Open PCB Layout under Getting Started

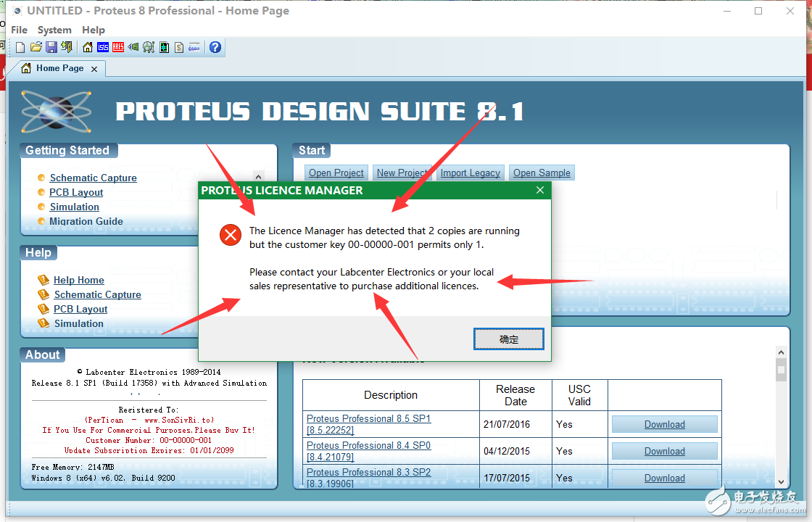pyautogui.click(x=76, y=192)
